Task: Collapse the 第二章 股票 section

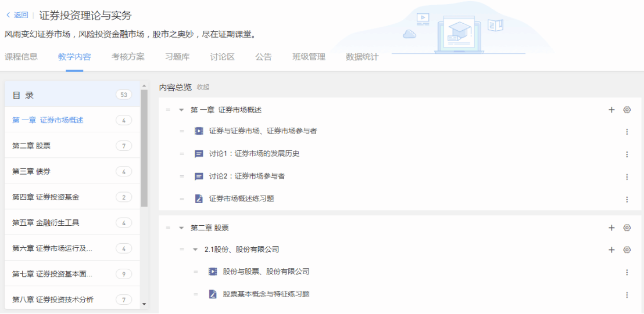Action: tap(181, 228)
